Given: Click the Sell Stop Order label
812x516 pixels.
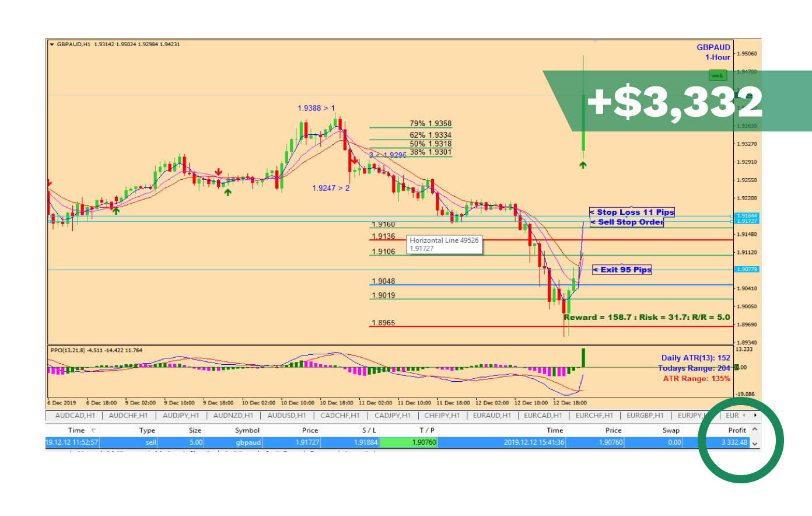Looking at the screenshot, I should point(627,222).
